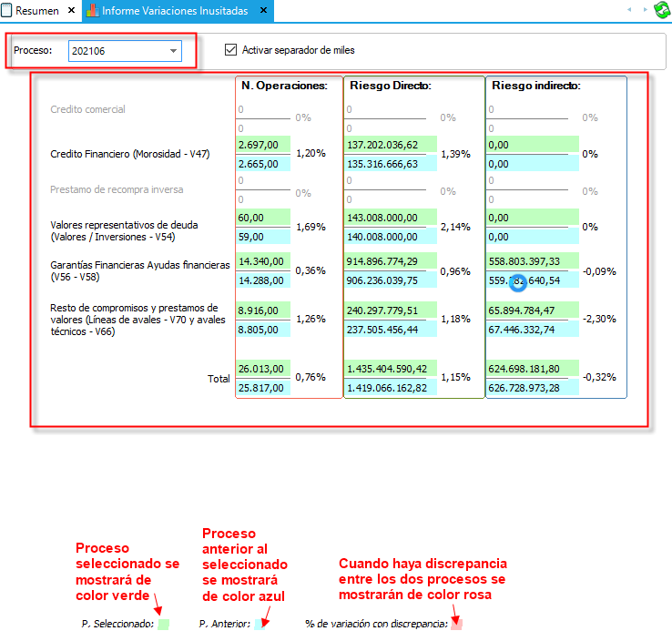The height and width of the screenshot is (631, 672).
Task: Click operations value 14.340,00
Action: point(263,261)
